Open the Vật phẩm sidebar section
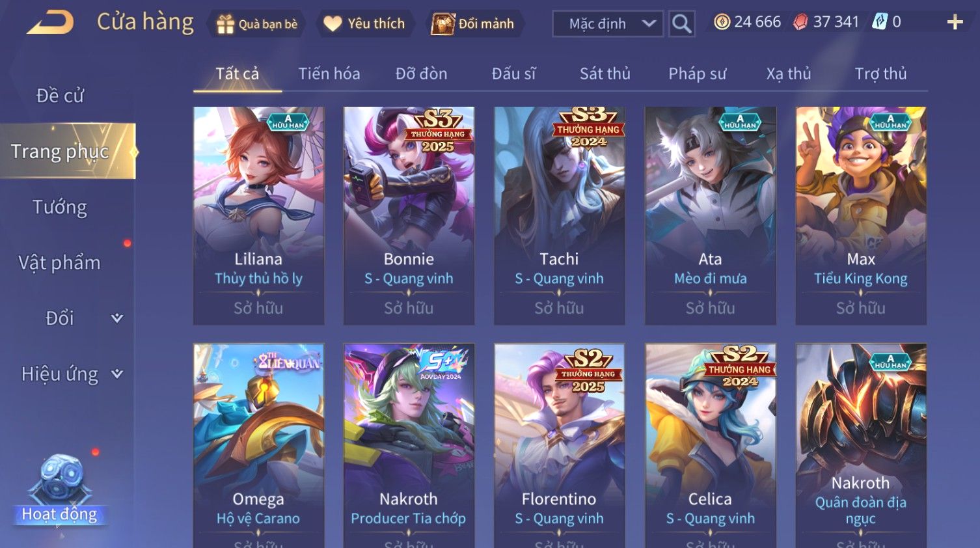980x548 pixels. pos(59,263)
